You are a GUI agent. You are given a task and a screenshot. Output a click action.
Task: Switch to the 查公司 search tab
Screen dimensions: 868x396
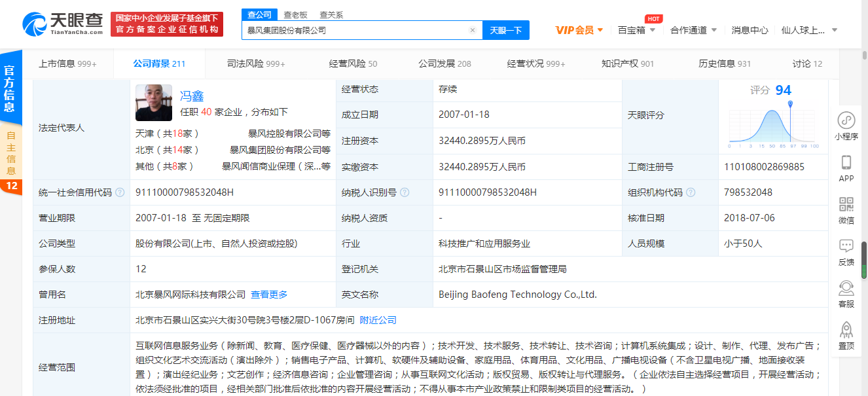[x=259, y=14]
